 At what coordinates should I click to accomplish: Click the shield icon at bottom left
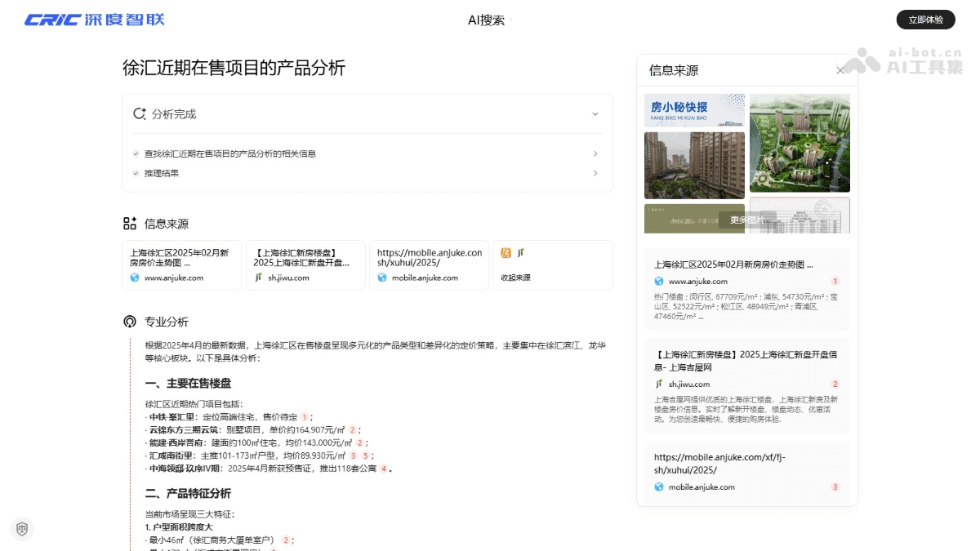coord(22,529)
